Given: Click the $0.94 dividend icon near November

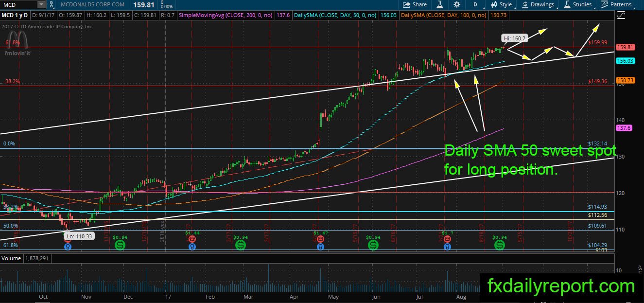Looking at the screenshot, I should 120,246.
